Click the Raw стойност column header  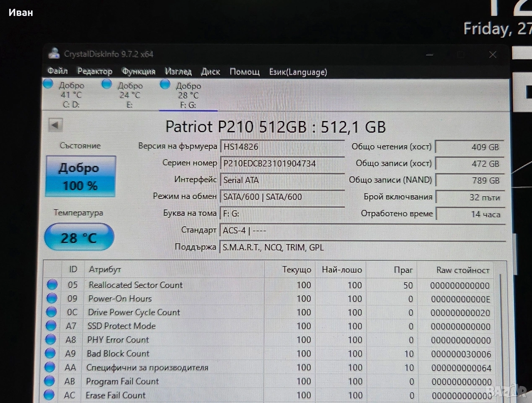pyautogui.click(x=462, y=270)
